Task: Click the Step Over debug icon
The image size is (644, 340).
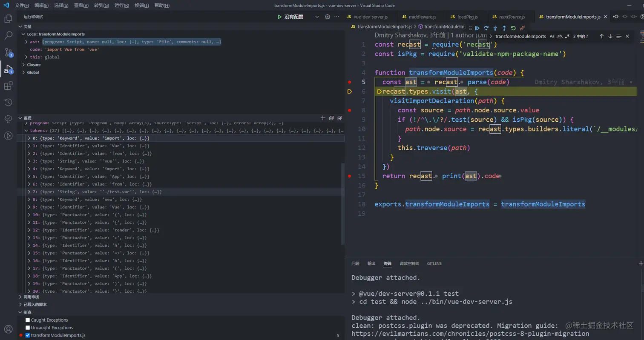Action: click(486, 28)
